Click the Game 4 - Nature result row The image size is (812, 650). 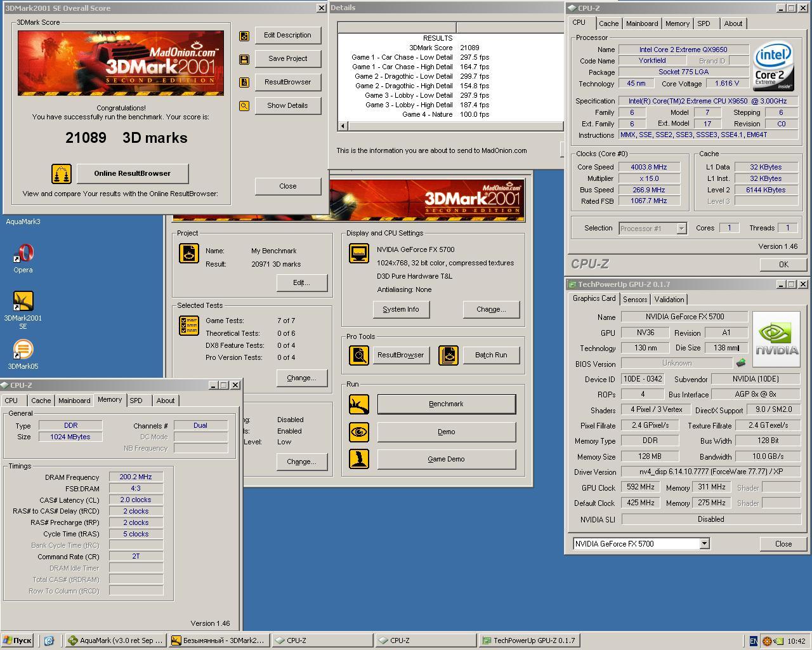click(x=450, y=115)
